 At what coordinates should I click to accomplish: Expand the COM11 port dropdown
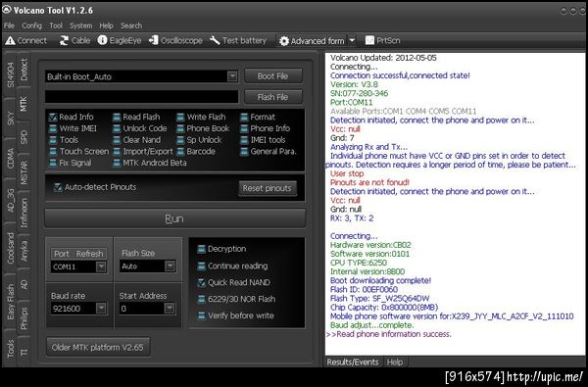101,266
